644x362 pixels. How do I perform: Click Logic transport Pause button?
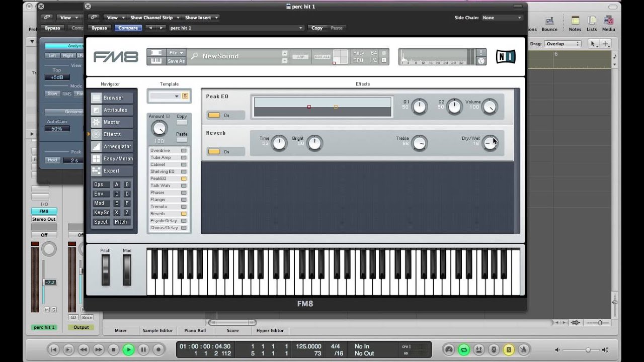[143, 349]
